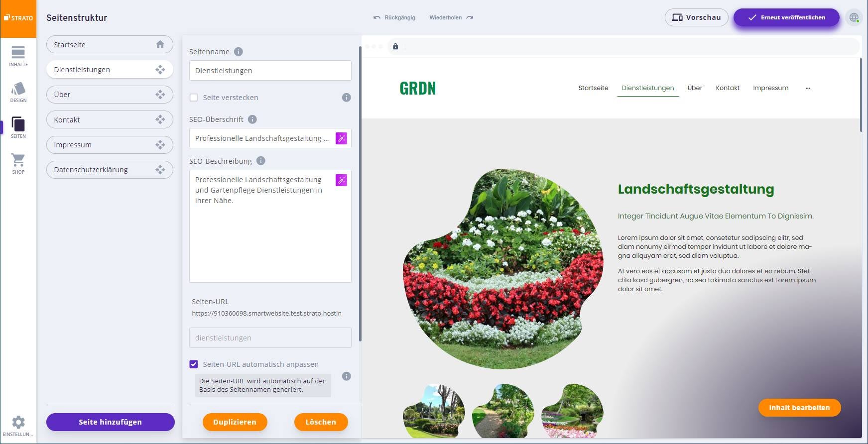This screenshot has width=868, height=444.
Task: Click the GRDN logo in preview
Action: pyautogui.click(x=418, y=88)
